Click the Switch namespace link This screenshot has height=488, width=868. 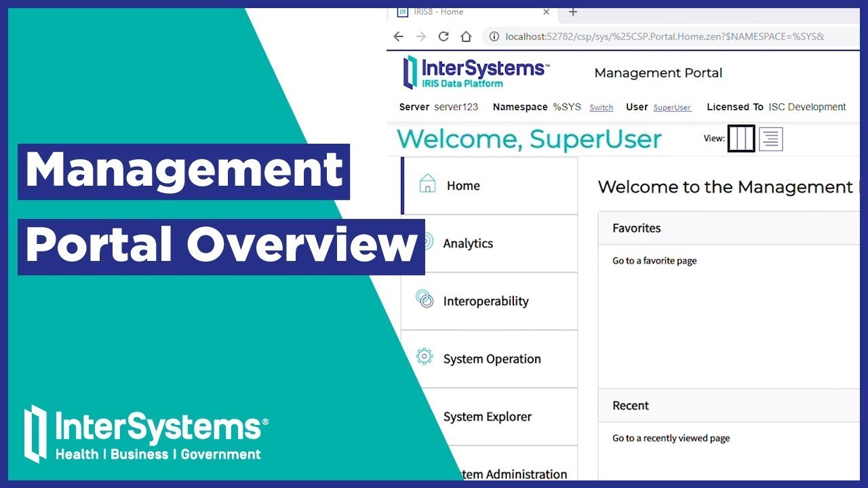point(601,108)
